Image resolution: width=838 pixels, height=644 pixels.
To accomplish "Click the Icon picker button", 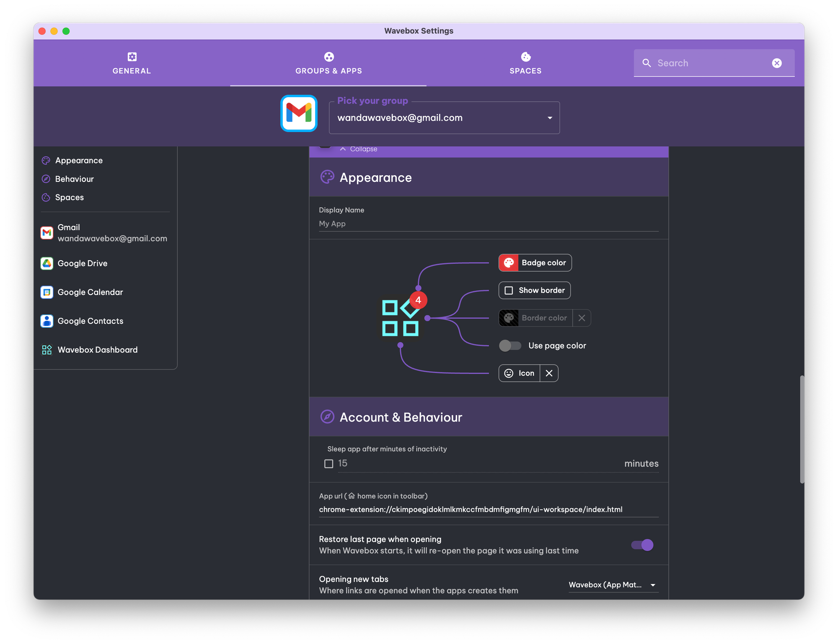I will 520,373.
